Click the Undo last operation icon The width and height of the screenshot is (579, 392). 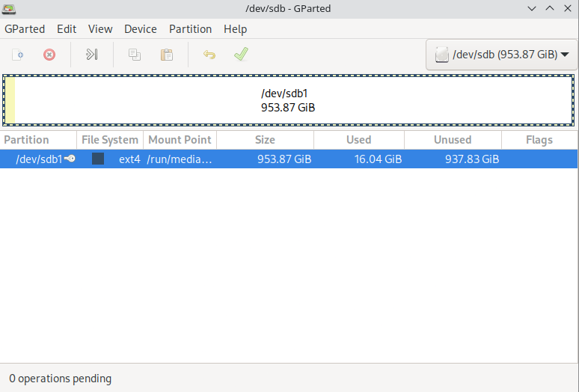209,55
